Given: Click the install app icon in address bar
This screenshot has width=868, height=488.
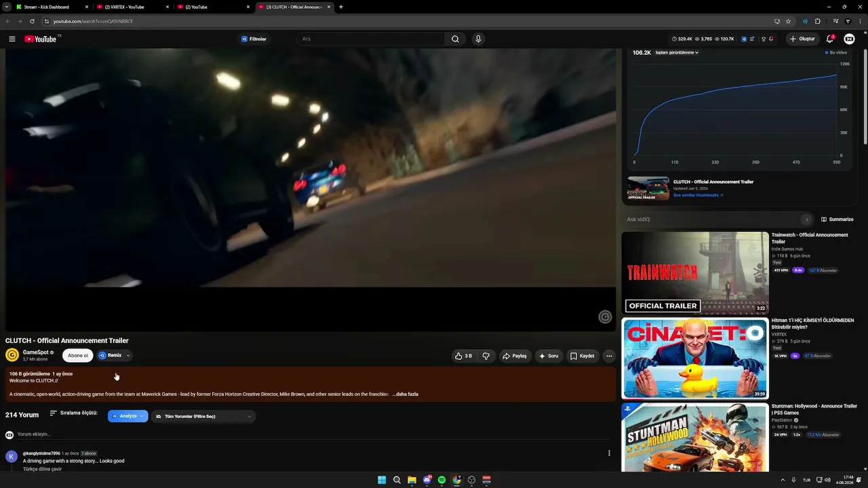Looking at the screenshot, I should pyautogui.click(x=777, y=21).
